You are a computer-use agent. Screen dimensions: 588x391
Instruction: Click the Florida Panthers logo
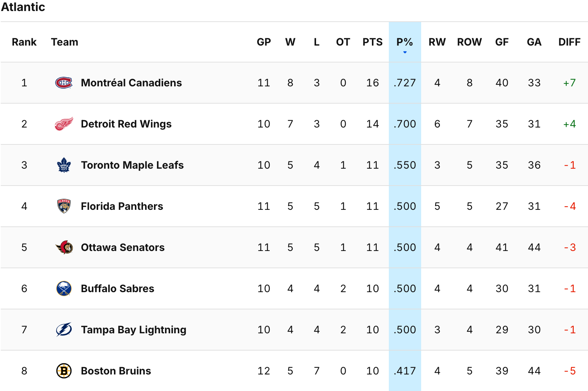click(64, 207)
